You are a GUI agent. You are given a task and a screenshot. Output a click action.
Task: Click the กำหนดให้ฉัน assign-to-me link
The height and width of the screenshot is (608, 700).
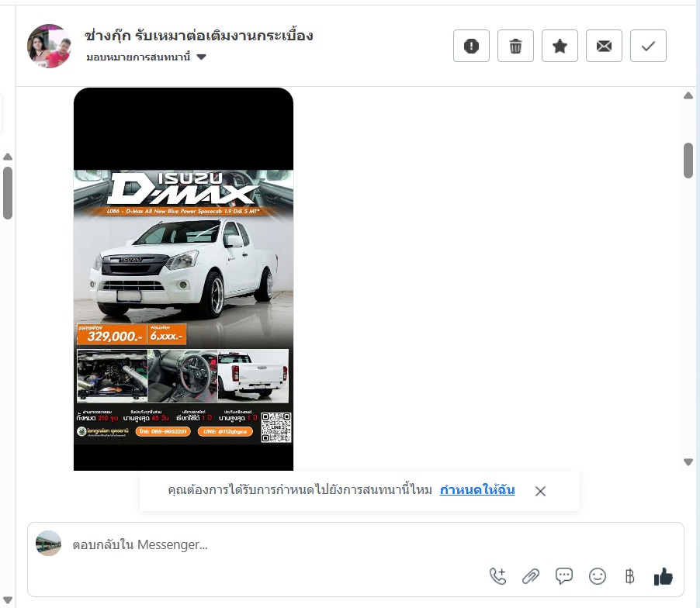(x=476, y=490)
